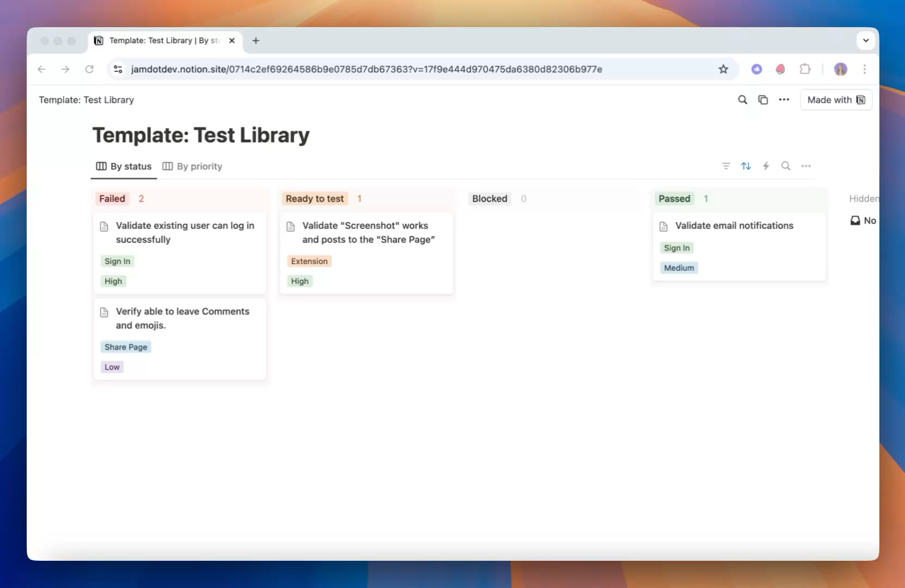Open the filter options for the board
This screenshot has height=588, width=905.
click(x=726, y=166)
